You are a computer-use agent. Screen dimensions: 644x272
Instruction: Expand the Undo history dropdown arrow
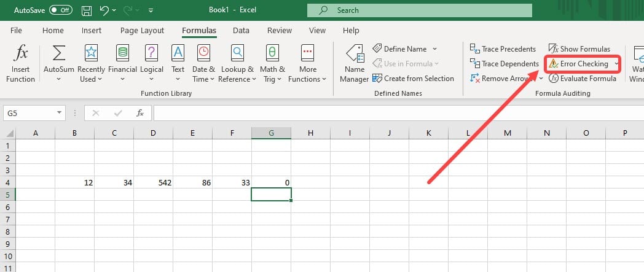114,10
